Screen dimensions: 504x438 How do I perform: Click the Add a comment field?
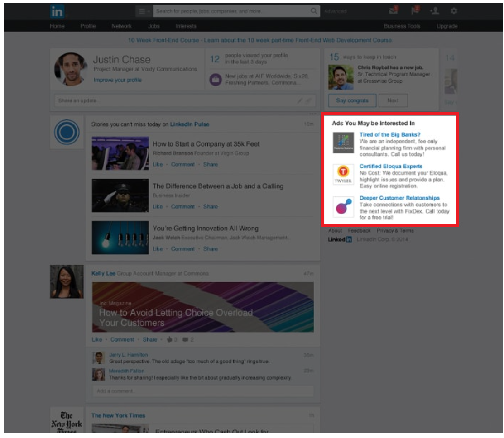tap(203, 391)
